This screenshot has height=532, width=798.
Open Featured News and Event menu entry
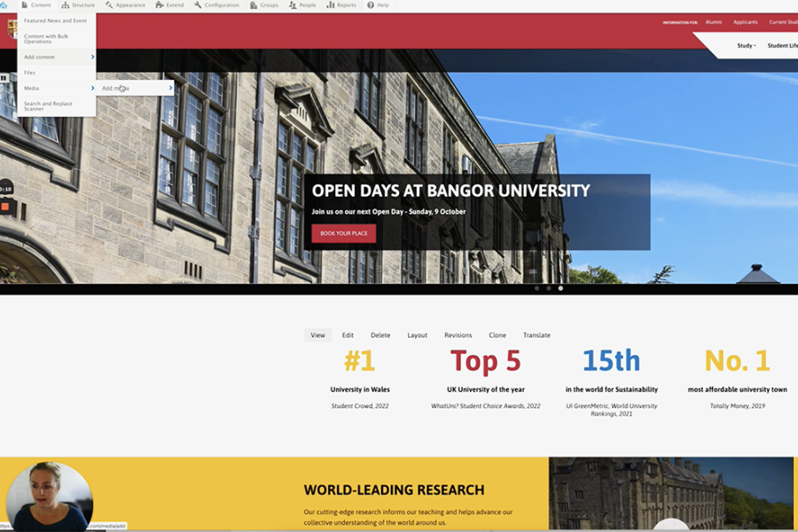pos(56,21)
